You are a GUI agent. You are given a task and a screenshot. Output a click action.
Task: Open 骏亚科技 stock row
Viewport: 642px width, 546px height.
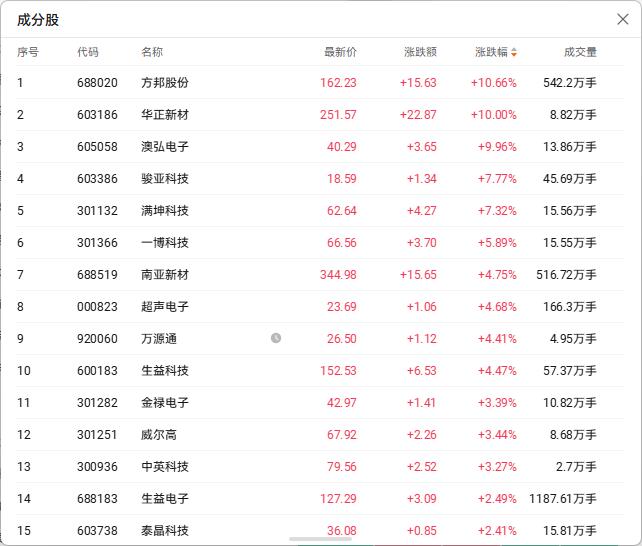320,178
